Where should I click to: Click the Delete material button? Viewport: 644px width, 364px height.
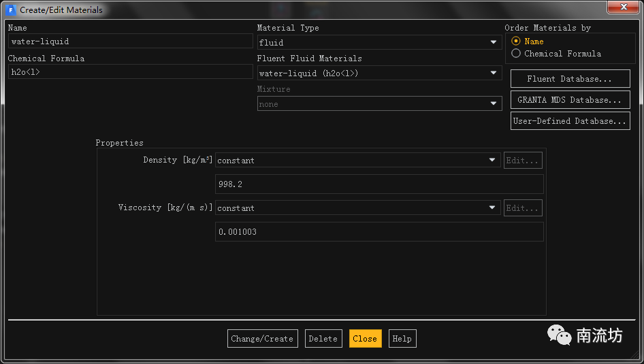(323, 339)
